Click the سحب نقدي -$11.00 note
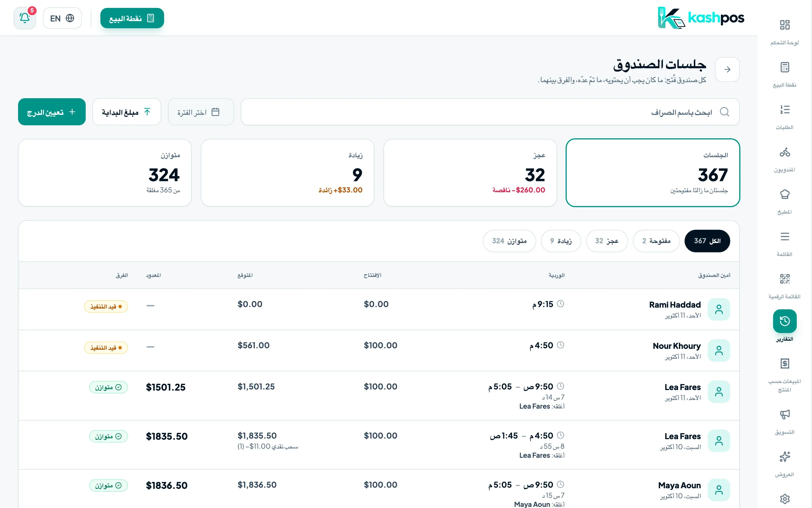Viewport: 812px width, 508px height. (x=267, y=446)
